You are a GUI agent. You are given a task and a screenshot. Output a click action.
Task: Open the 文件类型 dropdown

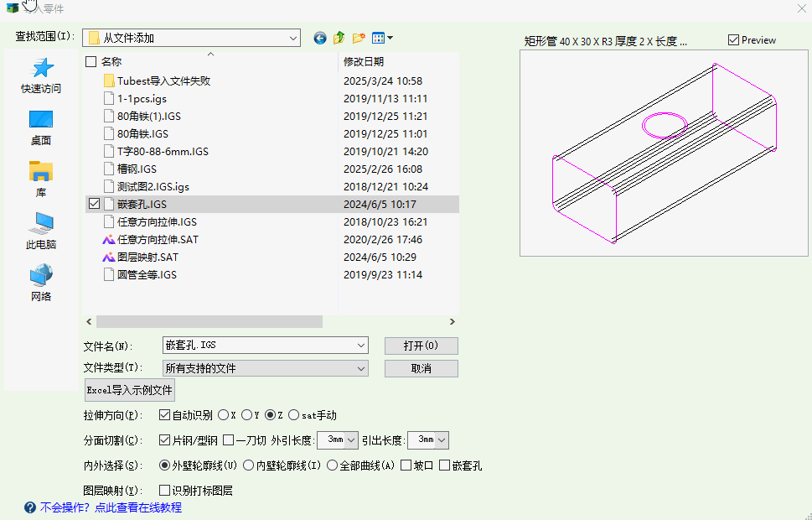(361, 368)
